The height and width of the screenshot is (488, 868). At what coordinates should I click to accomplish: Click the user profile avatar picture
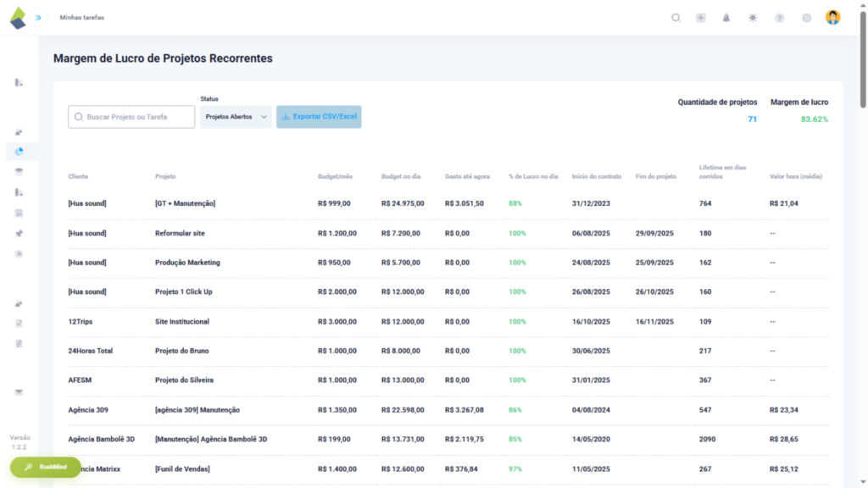pos(833,17)
